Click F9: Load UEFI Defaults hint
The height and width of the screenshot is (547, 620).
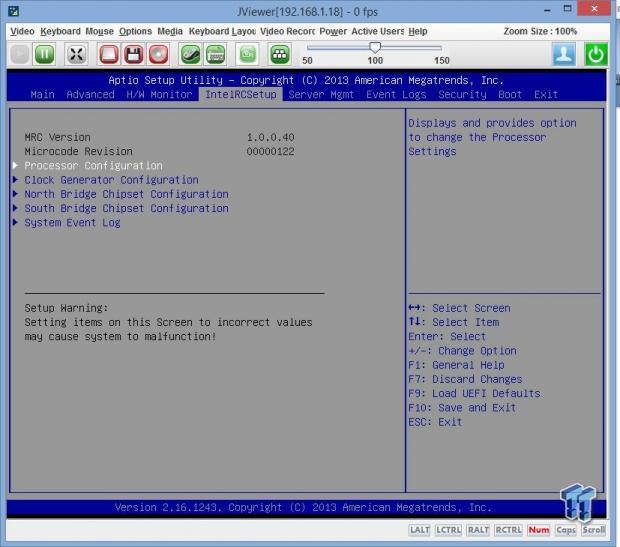[474, 394]
